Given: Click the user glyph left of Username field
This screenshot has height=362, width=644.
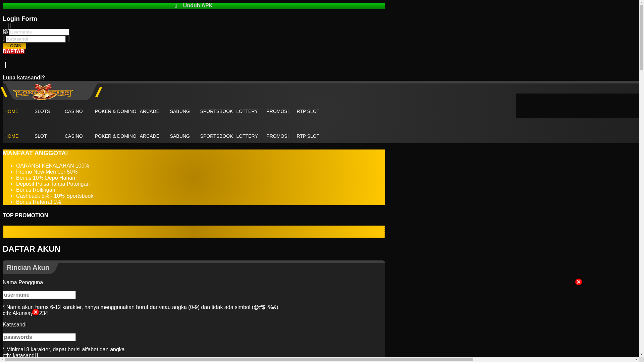Looking at the screenshot, I should [x=5, y=32].
